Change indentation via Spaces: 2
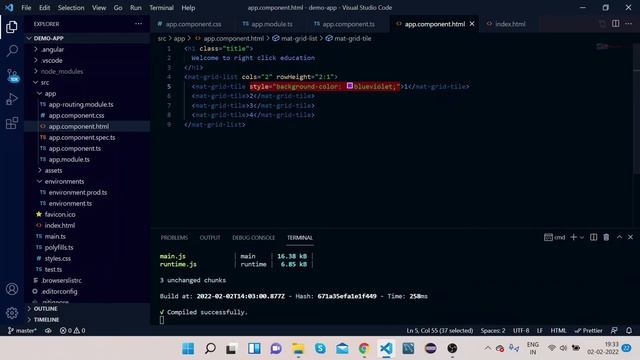 pyautogui.click(x=493, y=331)
